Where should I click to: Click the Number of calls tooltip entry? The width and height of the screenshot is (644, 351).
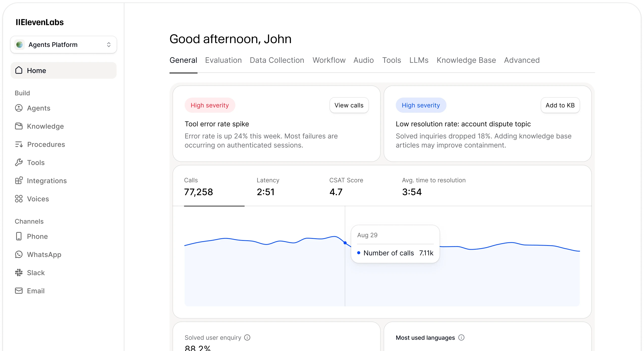pyautogui.click(x=395, y=253)
